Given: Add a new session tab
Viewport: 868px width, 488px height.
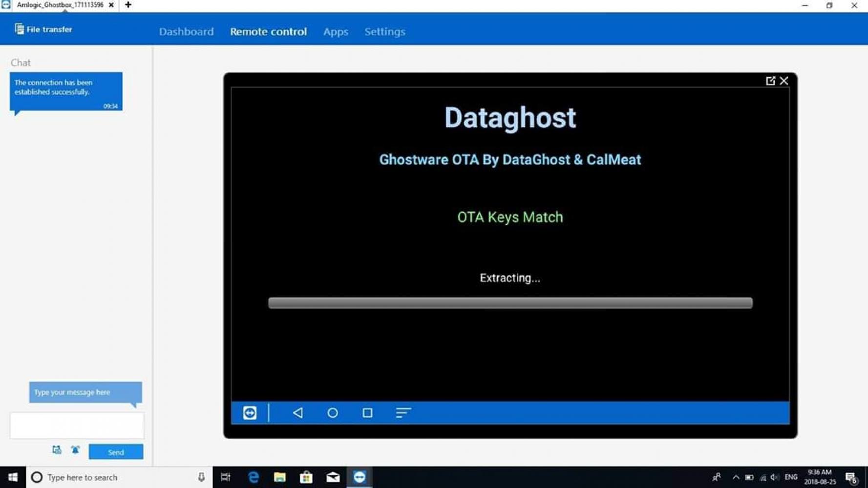Looking at the screenshot, I should (x=128, y=5).
